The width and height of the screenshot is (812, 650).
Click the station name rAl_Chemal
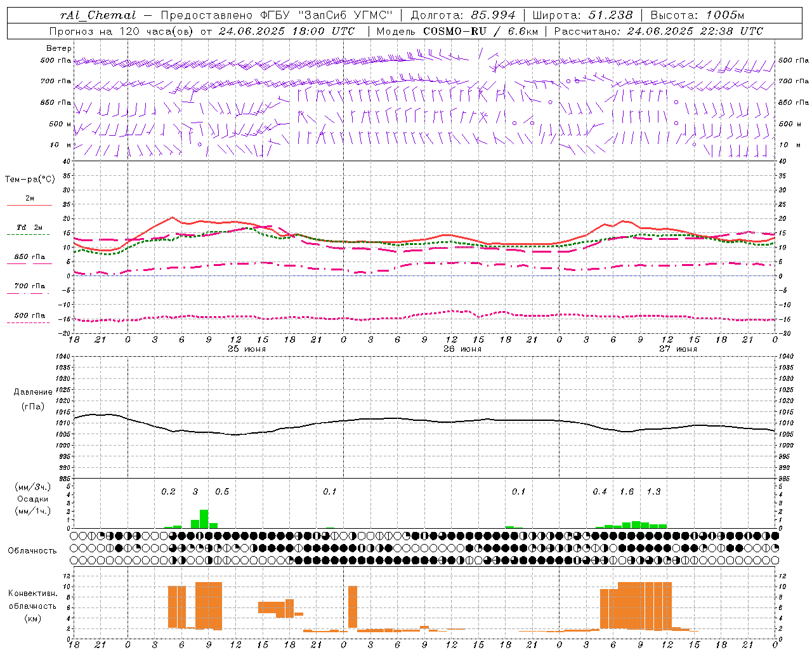[x=98, y=15]
